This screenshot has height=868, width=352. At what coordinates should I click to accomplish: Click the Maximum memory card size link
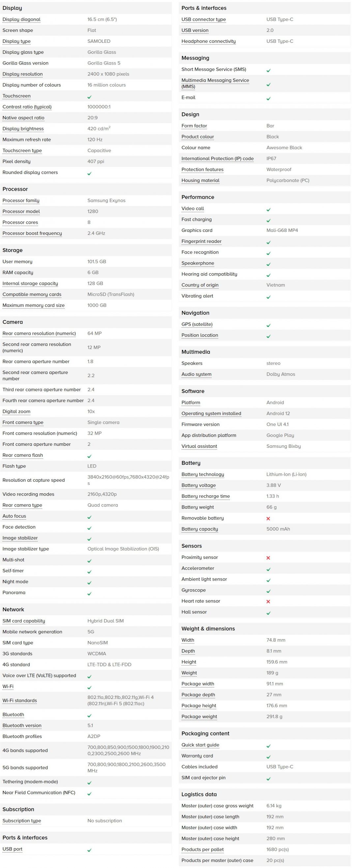tap(33, 305)
